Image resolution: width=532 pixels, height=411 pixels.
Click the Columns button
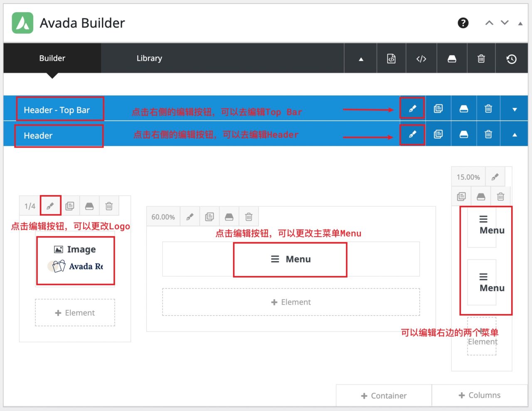click(x=480, y=395)
